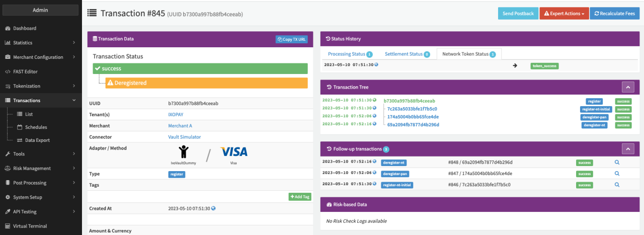644x235 pixels.
Task: Click globe icon beside Created At timestamp
Action: coord(214,208)
